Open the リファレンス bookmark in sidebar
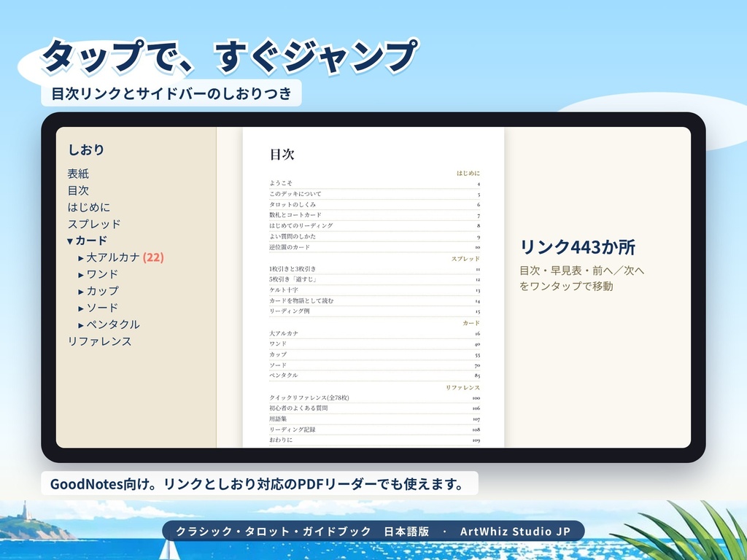 pos(99,341)
